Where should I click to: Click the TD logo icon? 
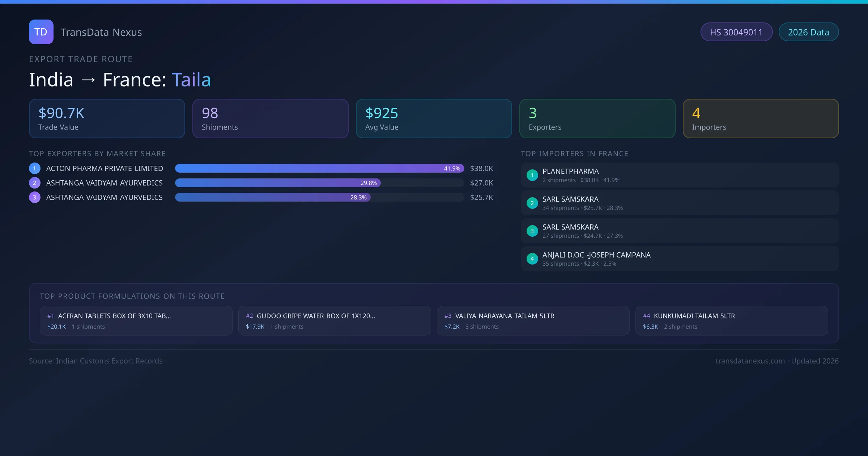(x=41, y=32)
